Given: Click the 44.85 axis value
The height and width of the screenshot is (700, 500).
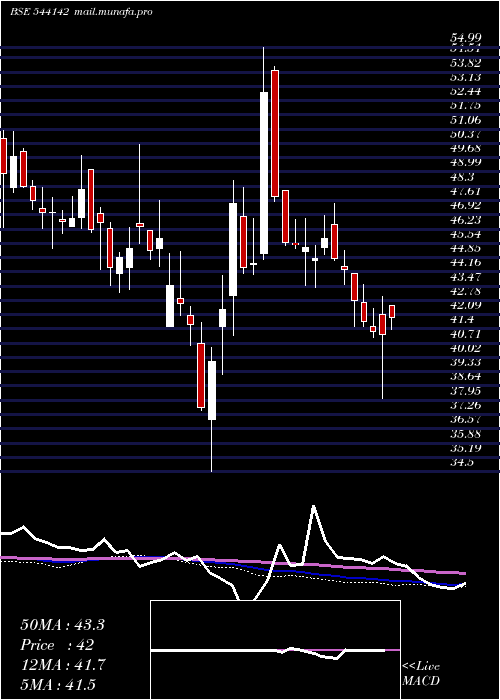Looking at the screenshot, I should pos(465,248).
